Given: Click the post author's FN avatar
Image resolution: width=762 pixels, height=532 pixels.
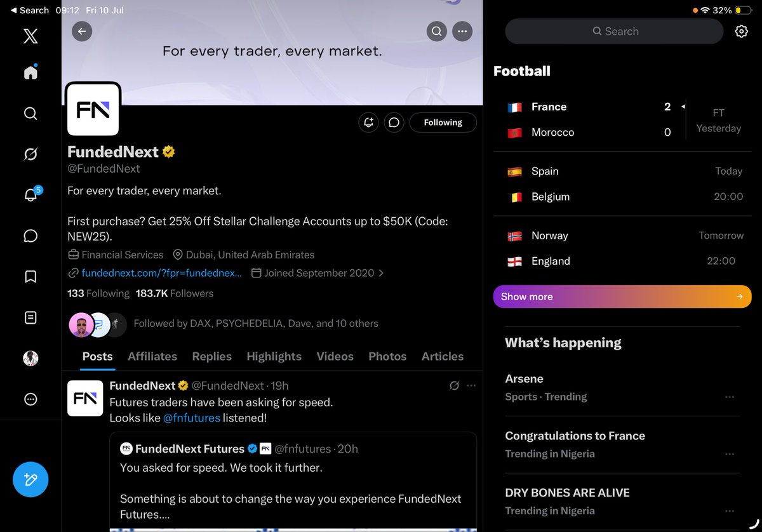Looking at the screenshot, I should pos(85,398).
